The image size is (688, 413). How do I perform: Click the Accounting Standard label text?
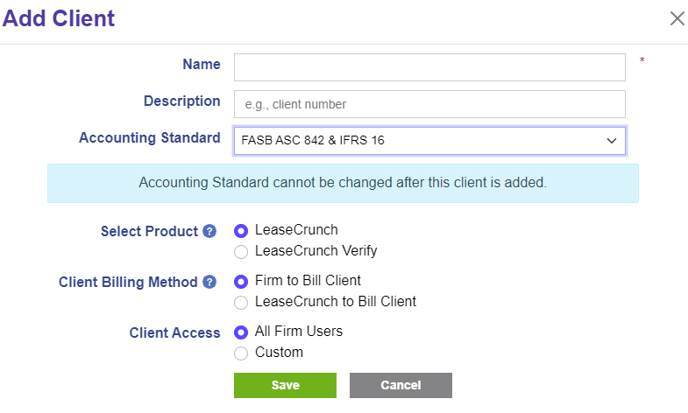(x=150, y=138)
